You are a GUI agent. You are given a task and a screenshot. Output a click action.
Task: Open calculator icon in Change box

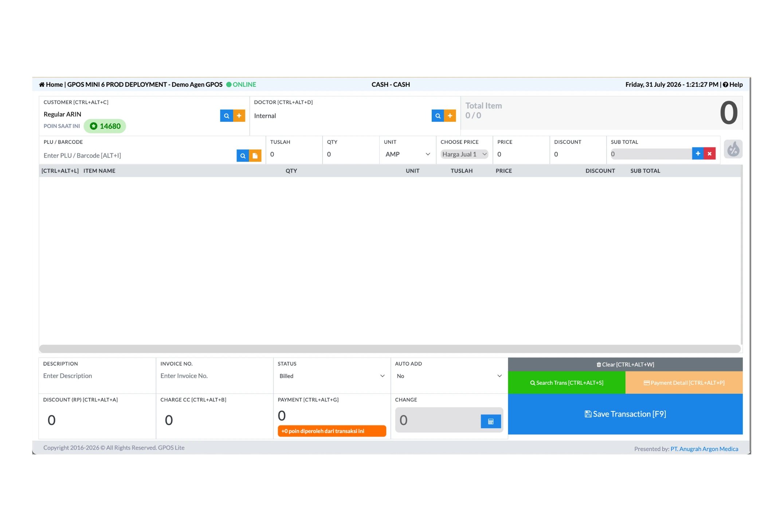491,422
